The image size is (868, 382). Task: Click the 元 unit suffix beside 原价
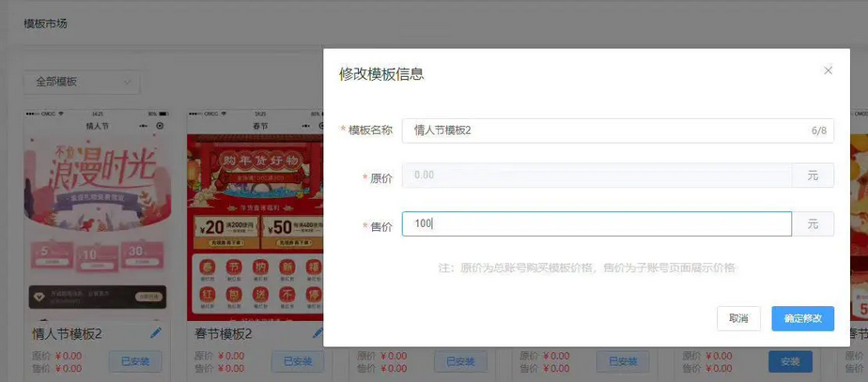coord(813,176)
